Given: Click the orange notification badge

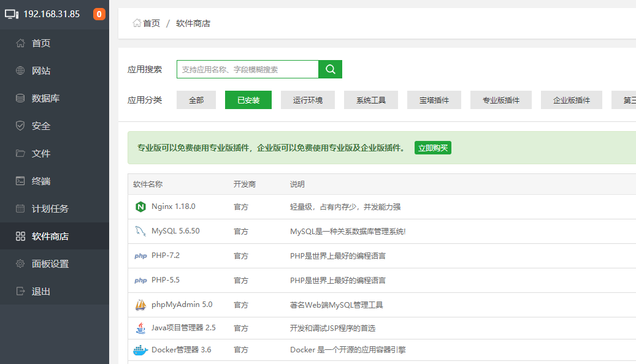Looking at the screenshot, I should pos(99,14).
